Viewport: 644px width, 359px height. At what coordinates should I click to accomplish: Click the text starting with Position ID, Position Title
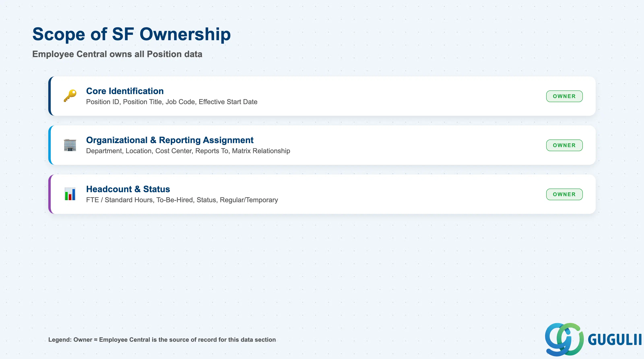(x=172, y=102)
